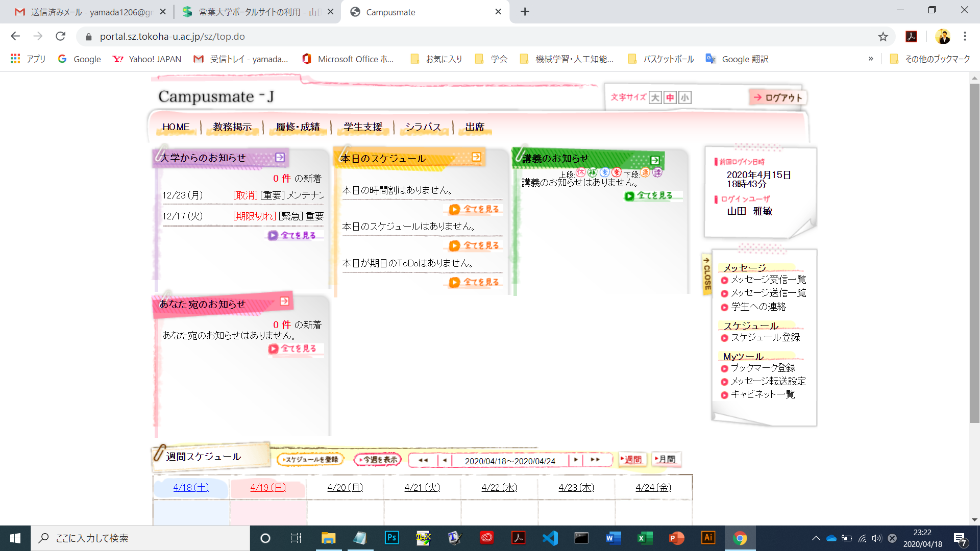Open the 教務掲示 menu
The image size is (980, 551).
232,127
